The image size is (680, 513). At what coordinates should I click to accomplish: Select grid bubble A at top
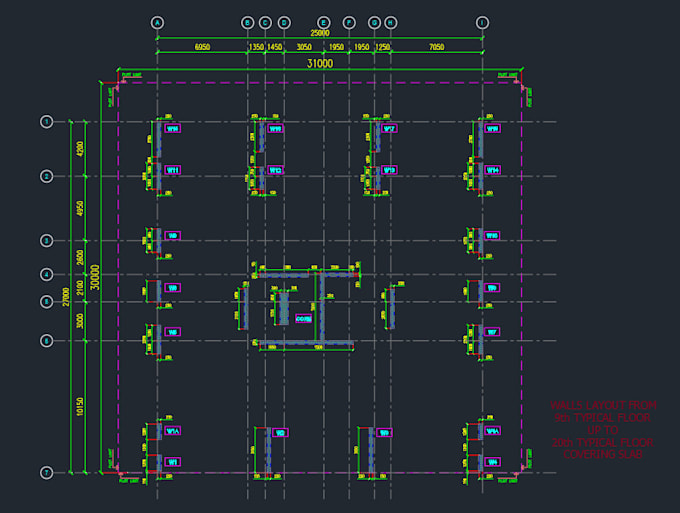coord(157,23)
